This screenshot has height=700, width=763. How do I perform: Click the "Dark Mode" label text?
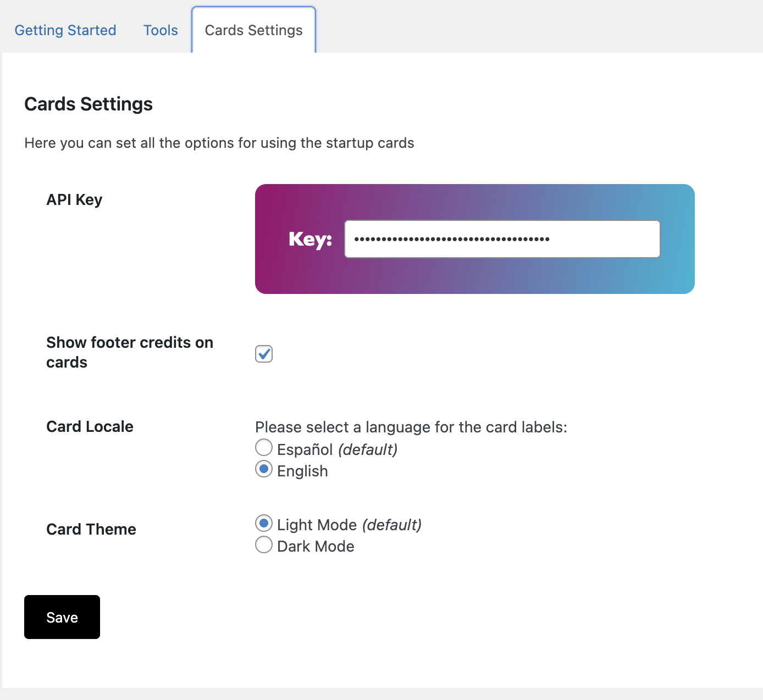tap(316, 546)
